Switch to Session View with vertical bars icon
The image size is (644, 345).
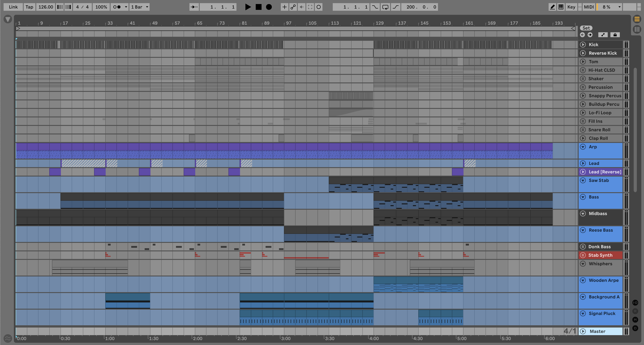pyautogui.click(x=637, y=29)
